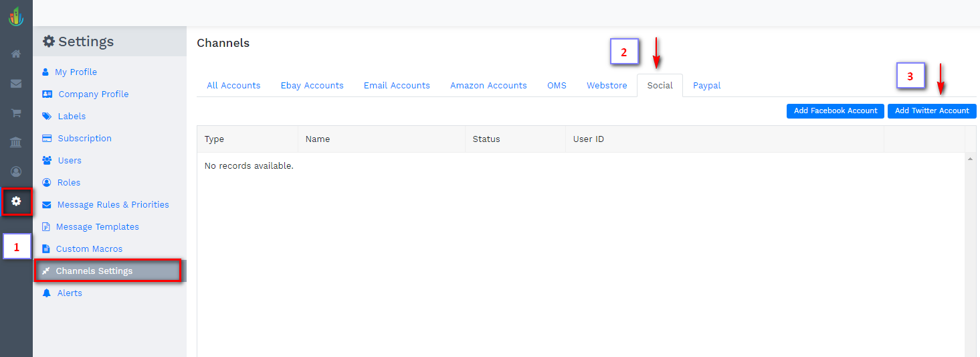The width and height of the screenshot is (980, 357).
Task: Click the home icon in left sidebar
Action: click(16, 54)
